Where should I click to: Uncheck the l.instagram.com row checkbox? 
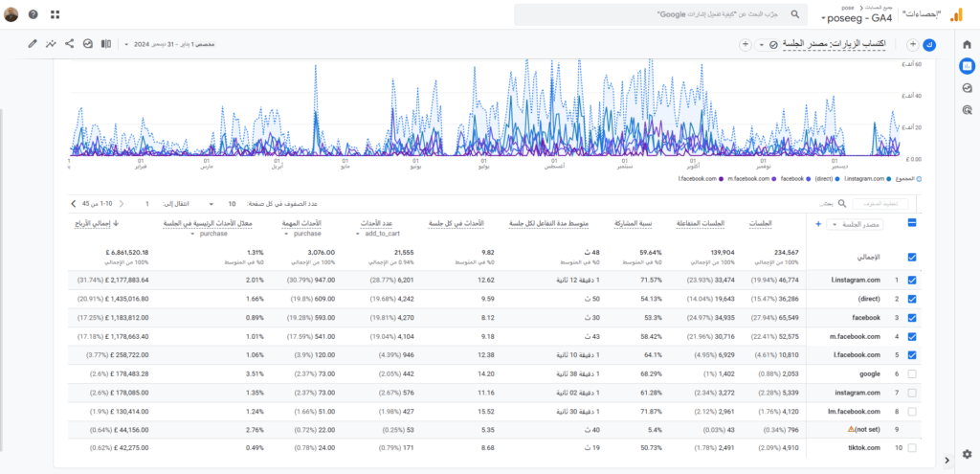(912, 281)
